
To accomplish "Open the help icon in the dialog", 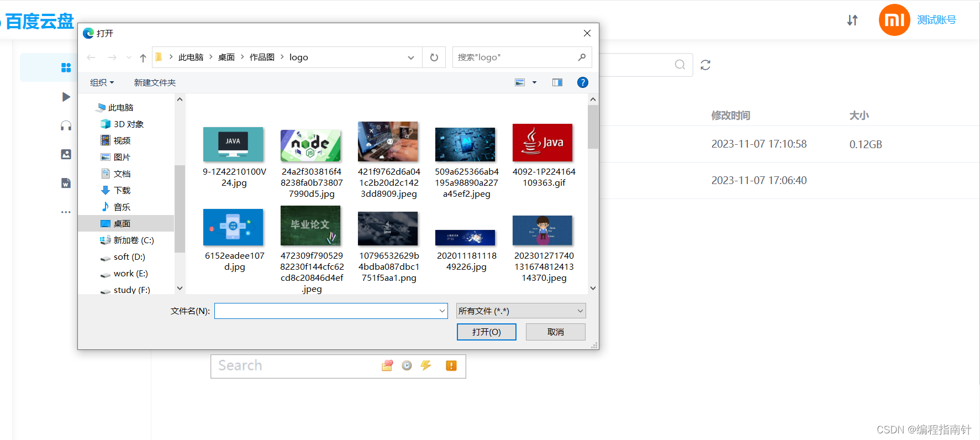I will (582, 82).
